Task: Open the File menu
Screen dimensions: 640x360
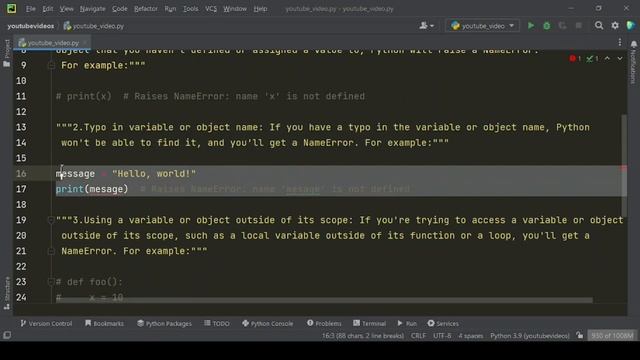Action: (31, 9)
